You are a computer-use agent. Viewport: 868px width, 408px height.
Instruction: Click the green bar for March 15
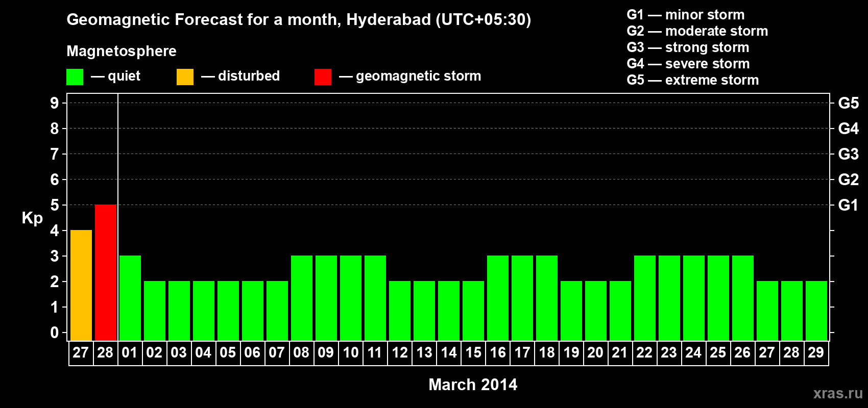click(x=473, y=311)
